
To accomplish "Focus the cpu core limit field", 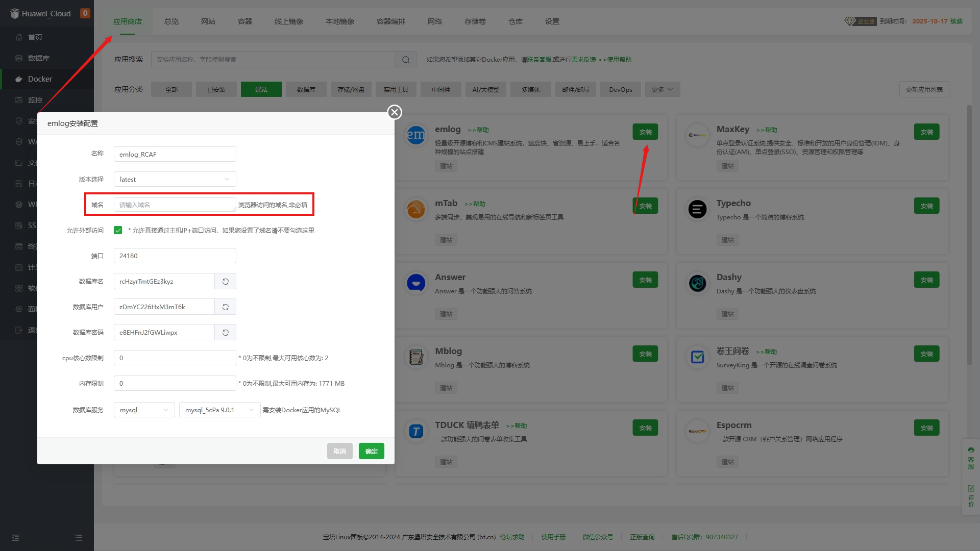I will [175, 358].
